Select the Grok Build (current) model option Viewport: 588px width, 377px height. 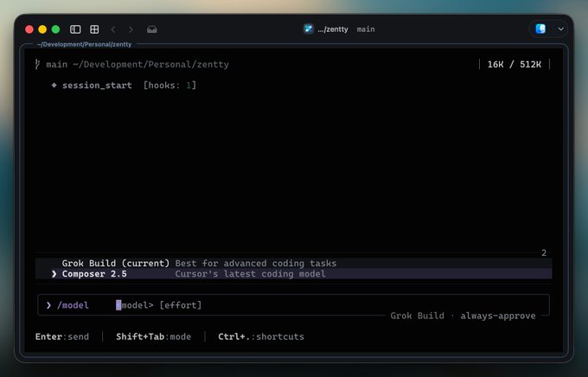tap(294, 264)
